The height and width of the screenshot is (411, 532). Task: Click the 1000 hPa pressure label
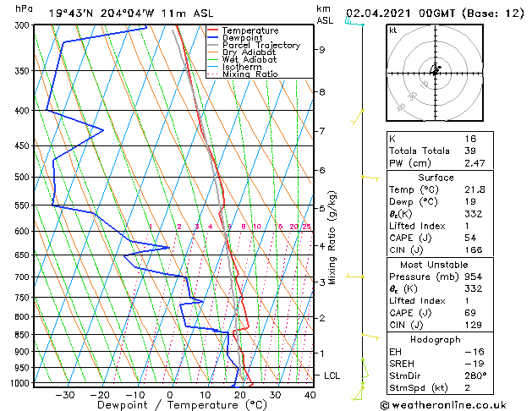(x=22, y=383)
